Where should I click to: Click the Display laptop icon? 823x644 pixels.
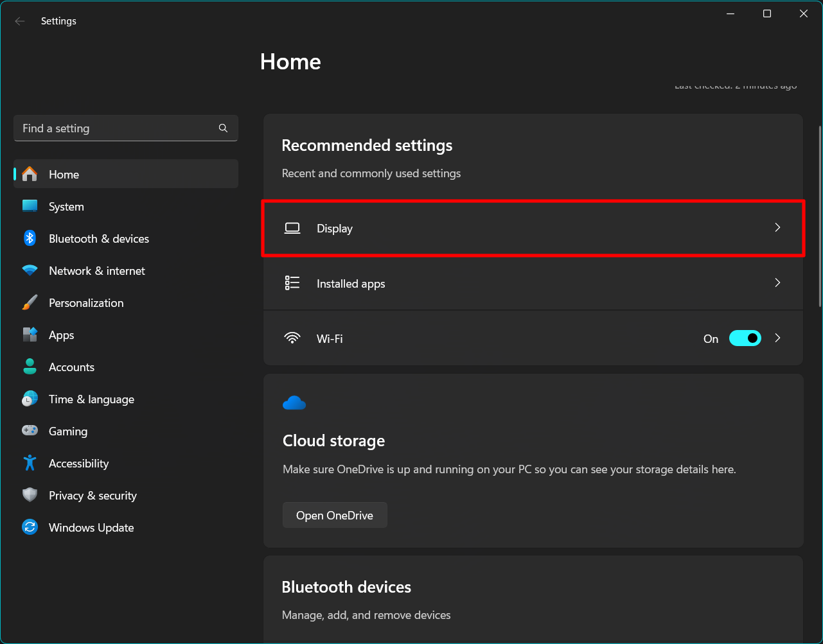point(292,228)
